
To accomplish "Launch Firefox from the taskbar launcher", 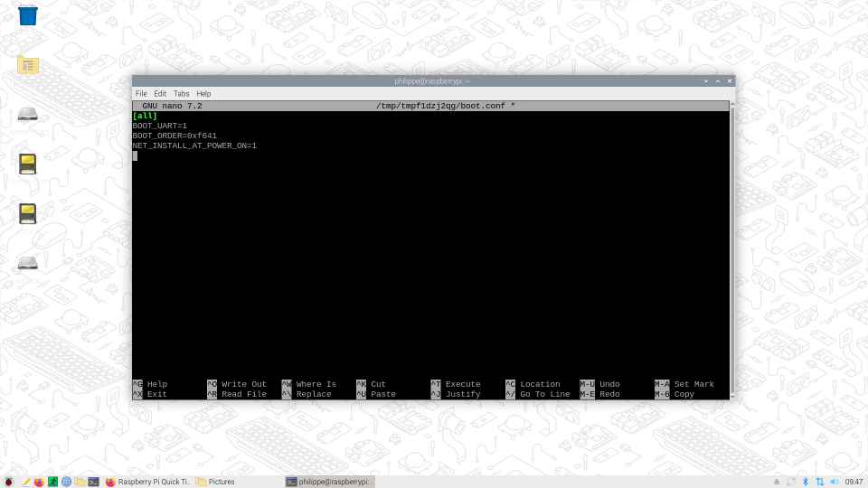I will (x=39, y=482).
